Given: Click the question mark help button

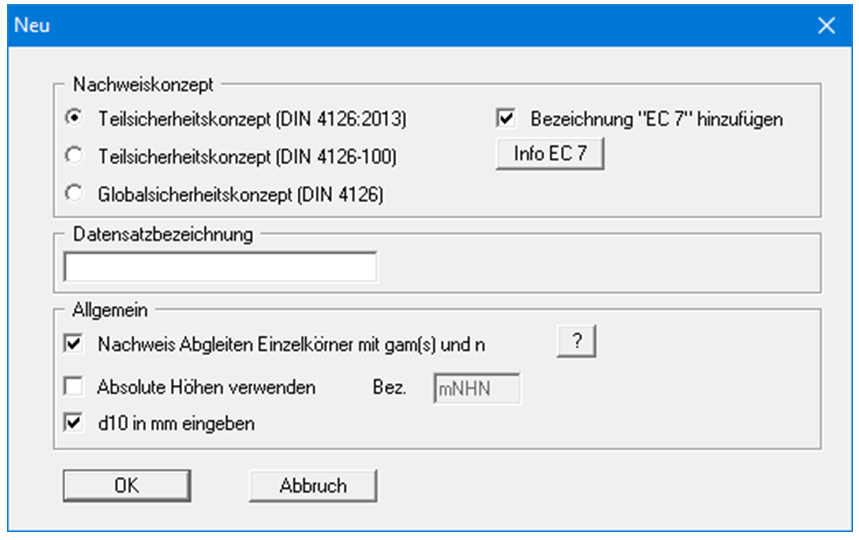Looking at the screenshot, I should 576,342.
